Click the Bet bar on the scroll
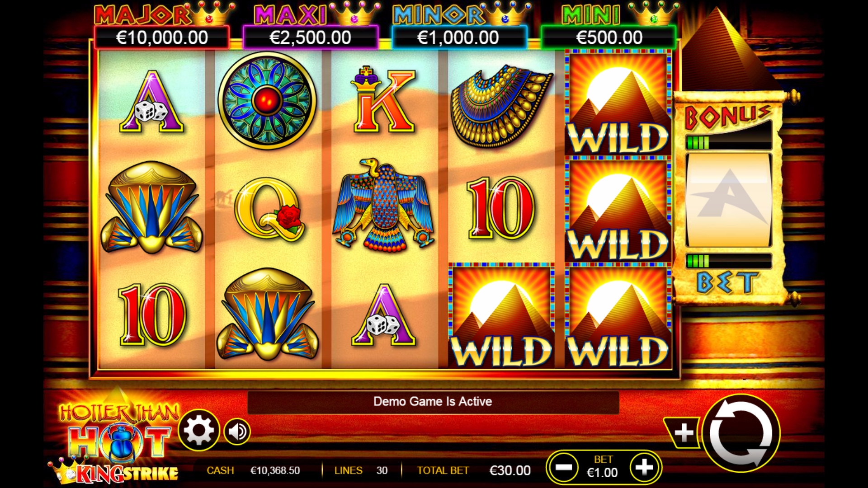 tap(728, 261)
